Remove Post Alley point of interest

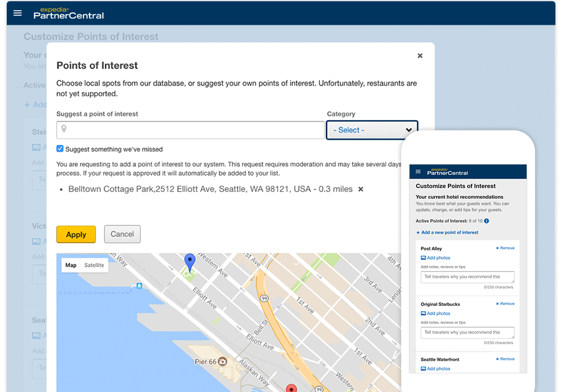pyautogui.click(x=505, y=248)
